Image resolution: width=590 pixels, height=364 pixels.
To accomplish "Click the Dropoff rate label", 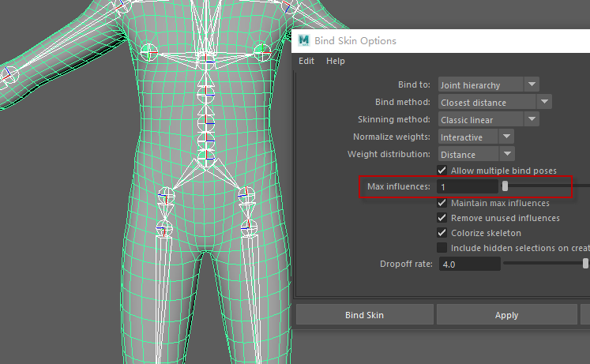I will click(407, 264).
